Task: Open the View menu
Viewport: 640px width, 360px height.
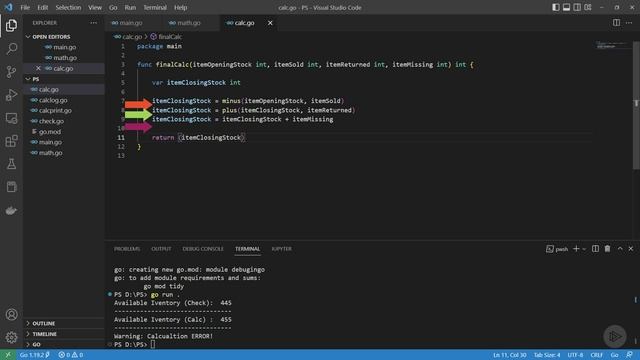Action: point(95,7)
